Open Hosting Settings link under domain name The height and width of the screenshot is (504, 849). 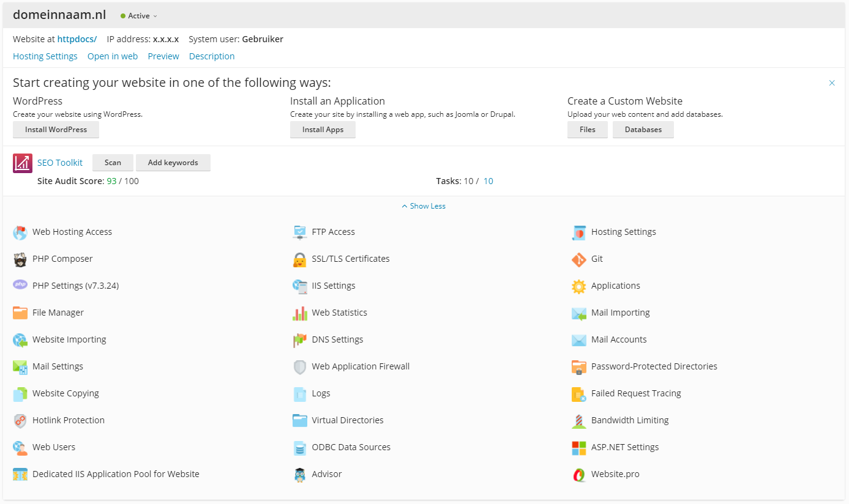pos(45,56)
